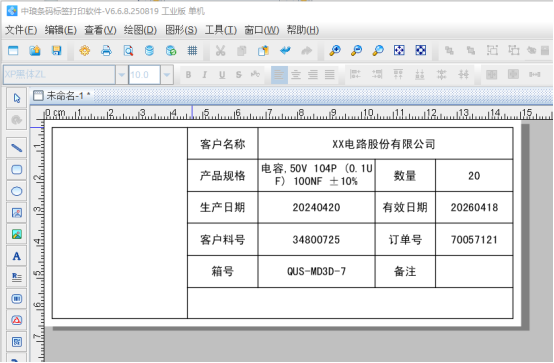Print the label using printer icon
Image resolution: width=554 pixels, height=363 pixels.
tap(106, 51)
